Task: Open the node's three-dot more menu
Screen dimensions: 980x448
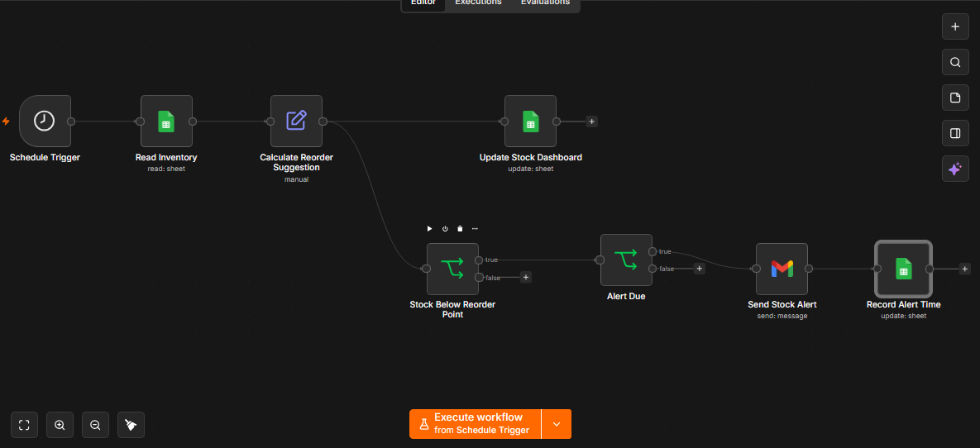Action: click(475, 229)
